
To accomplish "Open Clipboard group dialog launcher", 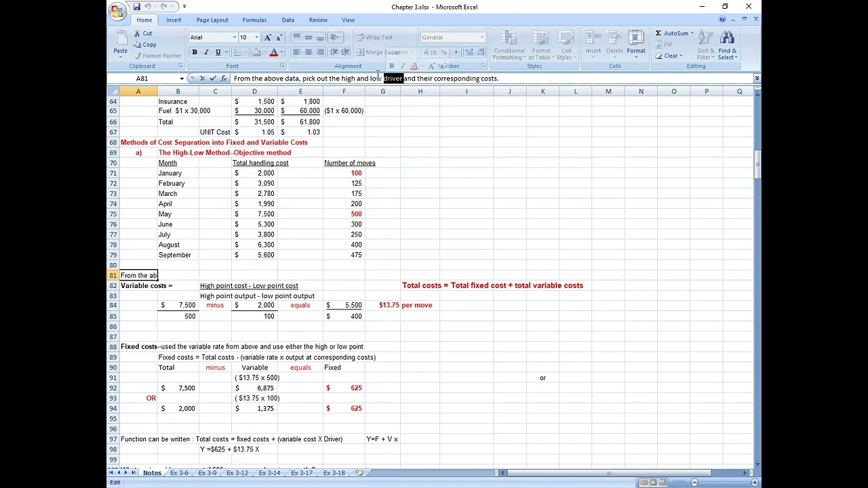I will click(x=180, y=66).
